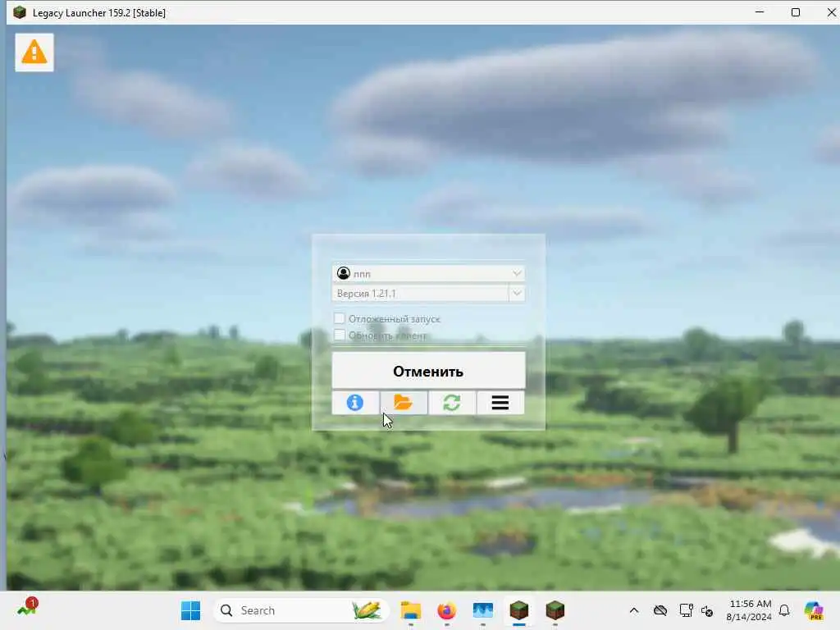Show hidden system tray icons chevron
This screenshot has width=840, height=630.
[634, 610]
